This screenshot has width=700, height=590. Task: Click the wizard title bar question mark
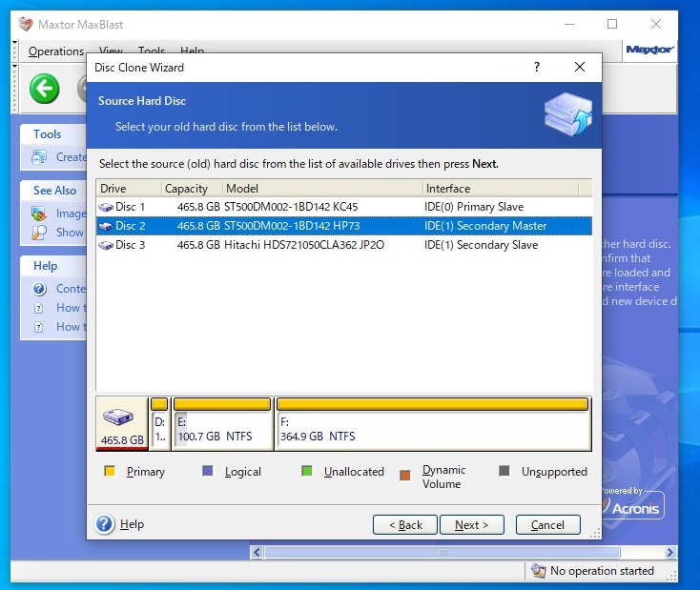coord(537,67)
